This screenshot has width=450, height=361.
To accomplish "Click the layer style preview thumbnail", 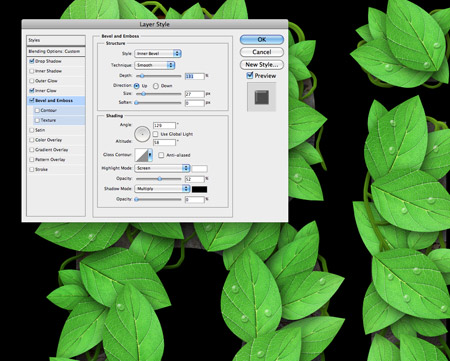I will 262,97.
